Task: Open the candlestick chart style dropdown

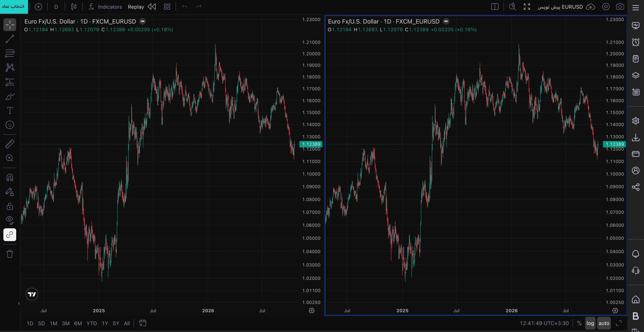Action: (x=74, y=7)
